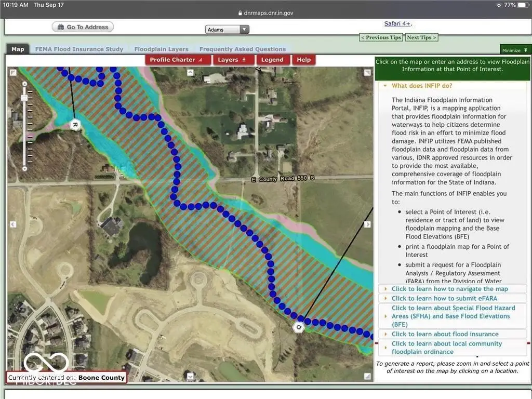Open the Adams county dropdown
Image resolution: width=532 pixels, height=399 pixels.
point(227,30)
